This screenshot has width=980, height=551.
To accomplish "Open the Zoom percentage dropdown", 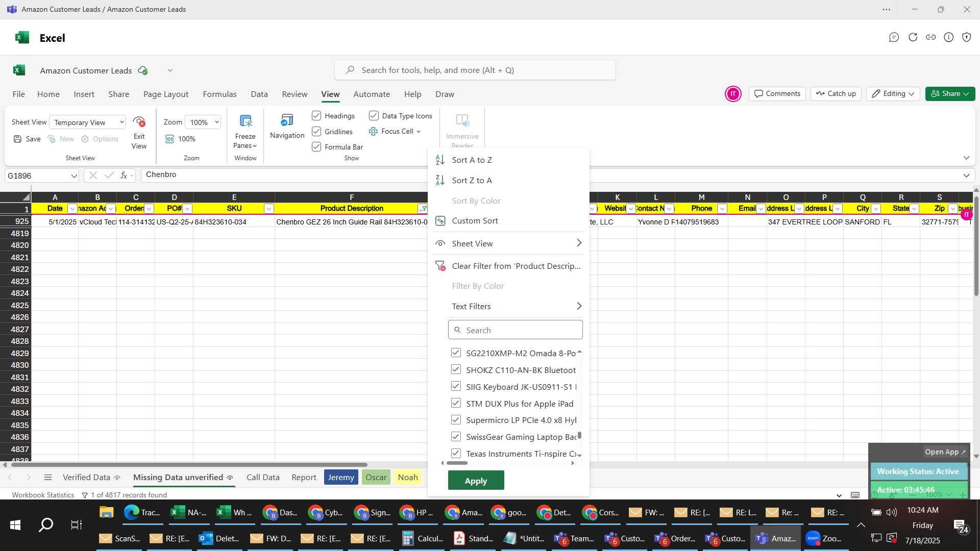I will coord(217,122).
